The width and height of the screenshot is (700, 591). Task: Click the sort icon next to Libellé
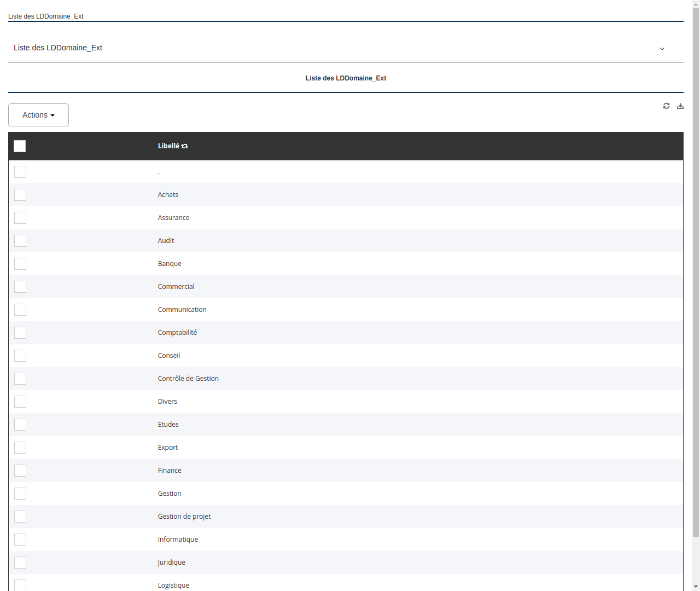click(185, 146)
